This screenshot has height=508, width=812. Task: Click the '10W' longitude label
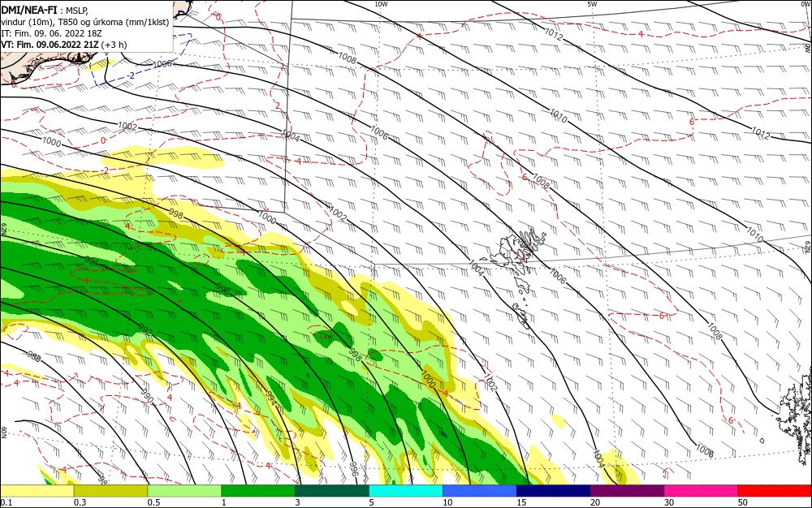(x=381, y=4)
